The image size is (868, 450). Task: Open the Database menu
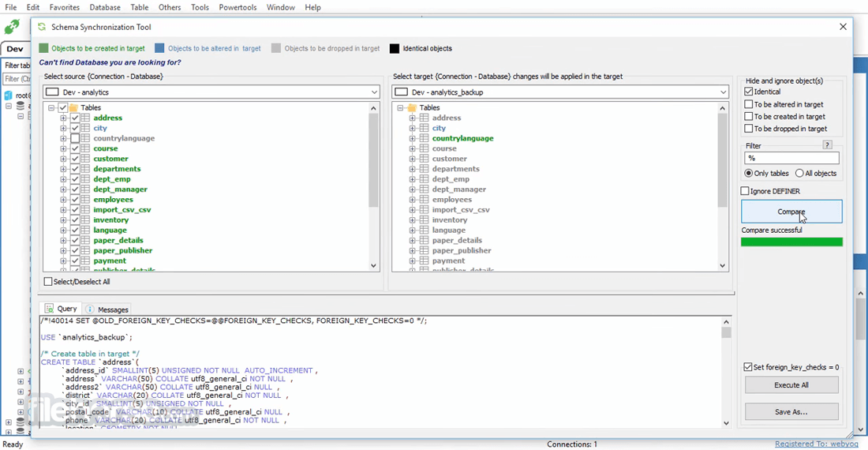click(x=105, y=7)
